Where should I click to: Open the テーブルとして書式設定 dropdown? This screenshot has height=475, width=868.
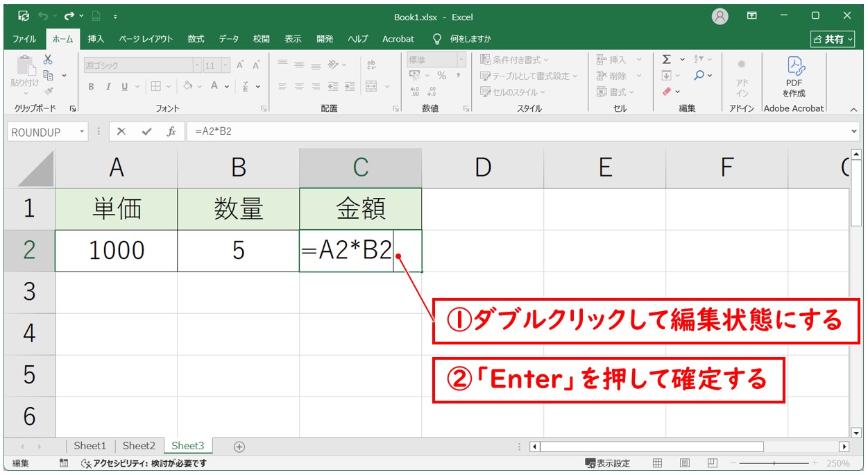pyautogui.click(x=529, y=76)
